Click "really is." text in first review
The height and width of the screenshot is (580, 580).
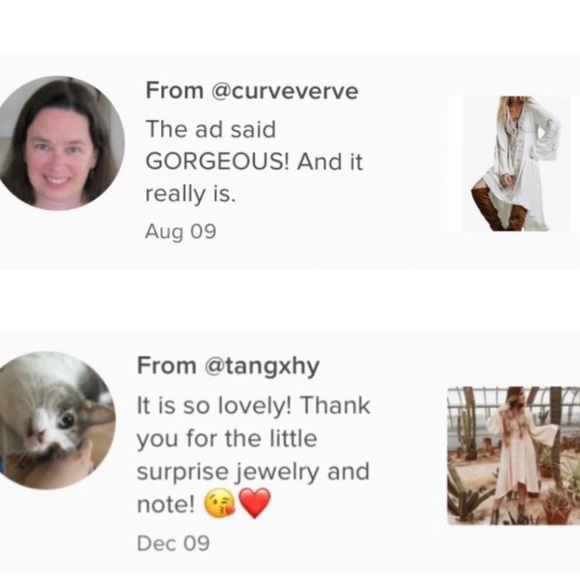point(190,194)
